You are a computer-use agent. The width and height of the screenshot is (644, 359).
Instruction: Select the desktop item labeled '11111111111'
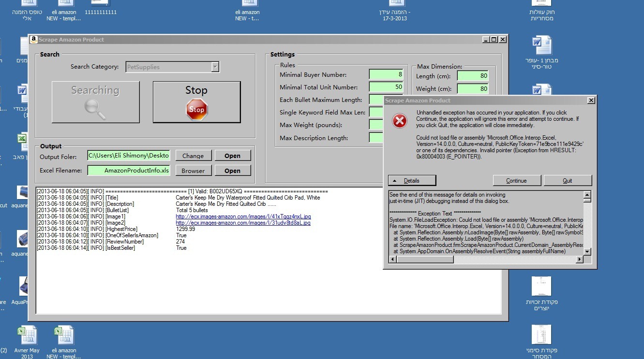pyautogui.click(x=101, y=9)
